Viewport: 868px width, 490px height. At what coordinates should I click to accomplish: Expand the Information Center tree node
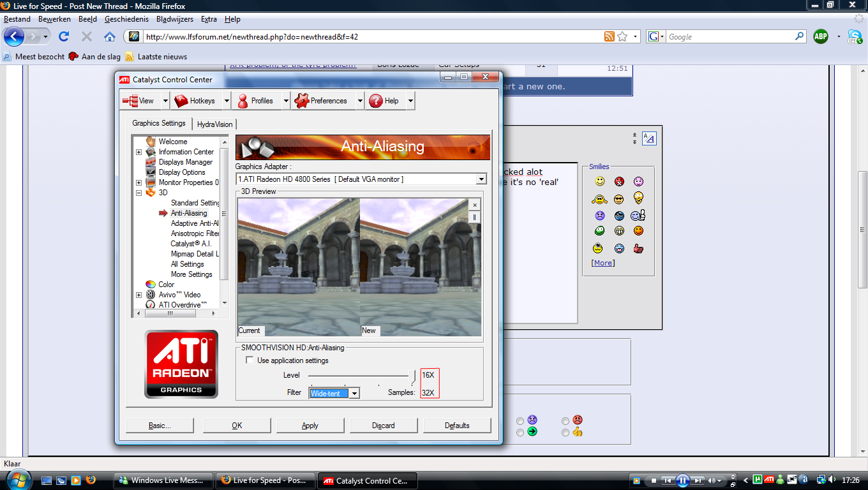138,152
